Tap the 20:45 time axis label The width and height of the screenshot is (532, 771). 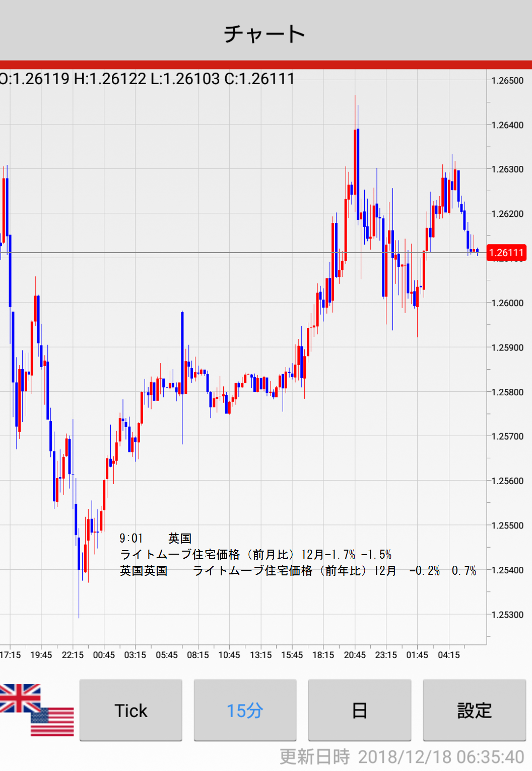click(355, 655)
